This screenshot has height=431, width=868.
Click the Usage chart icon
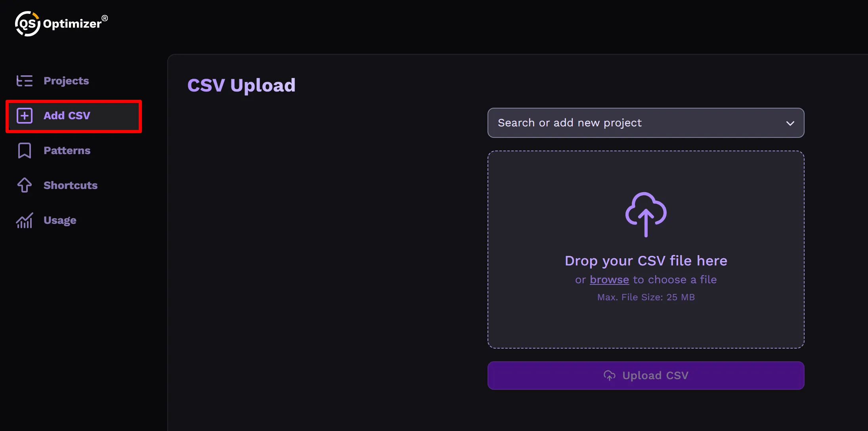point(25,220)
